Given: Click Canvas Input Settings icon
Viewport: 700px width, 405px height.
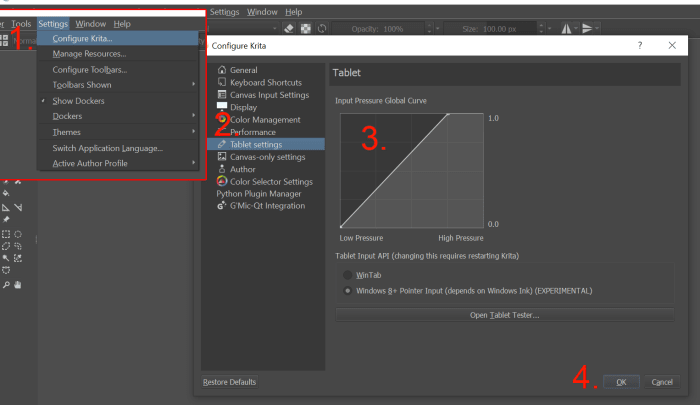Looking at the screenshot, I should [x=222, y=94].
